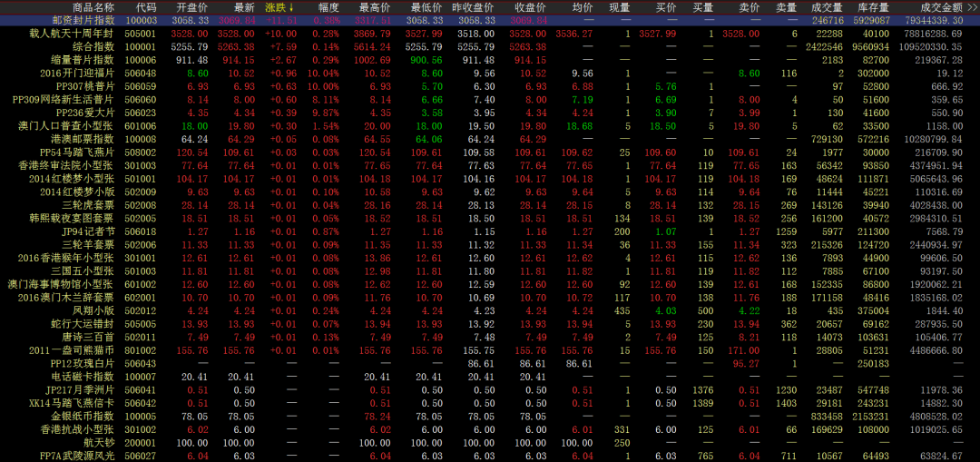Select the PP309网络新生活普片 row
Screen dimensions: 980x462
[490, 99]
